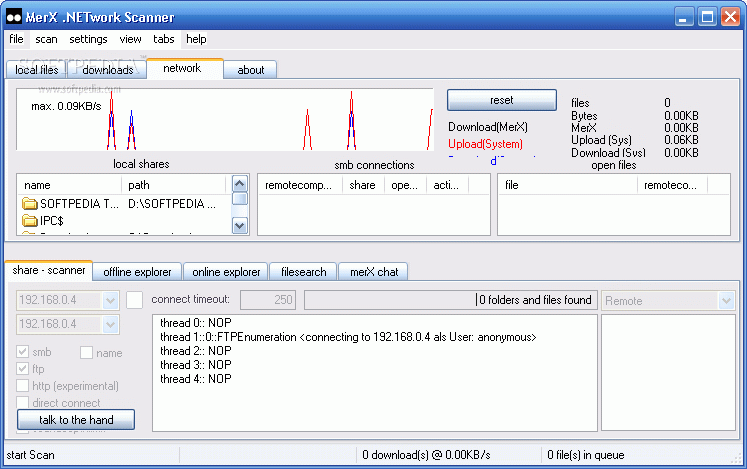Click the D:\SOFTPEDIA ... path cell
The height and width of the screenshot is (469, 747).
click(172, 204)
